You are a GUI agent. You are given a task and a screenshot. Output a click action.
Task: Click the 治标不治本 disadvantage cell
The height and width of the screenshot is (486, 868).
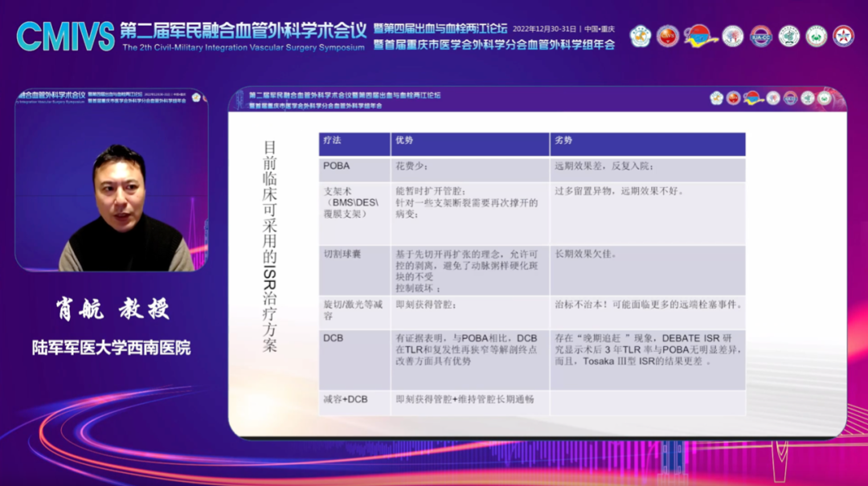tap(648, 312)
